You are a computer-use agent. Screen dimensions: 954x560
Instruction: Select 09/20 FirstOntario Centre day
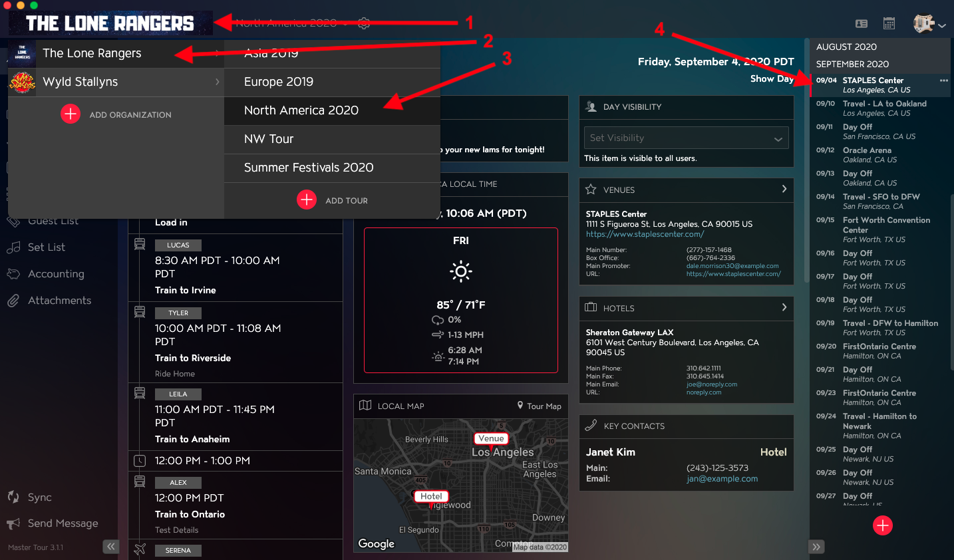879,351
